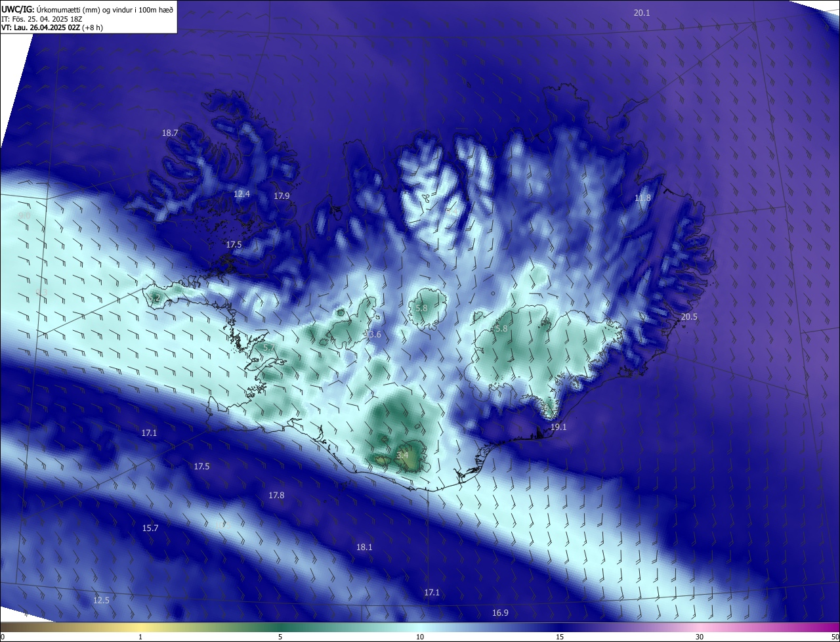
Task: Click the 15.7 value over the ocean
Action: point(150,528)
